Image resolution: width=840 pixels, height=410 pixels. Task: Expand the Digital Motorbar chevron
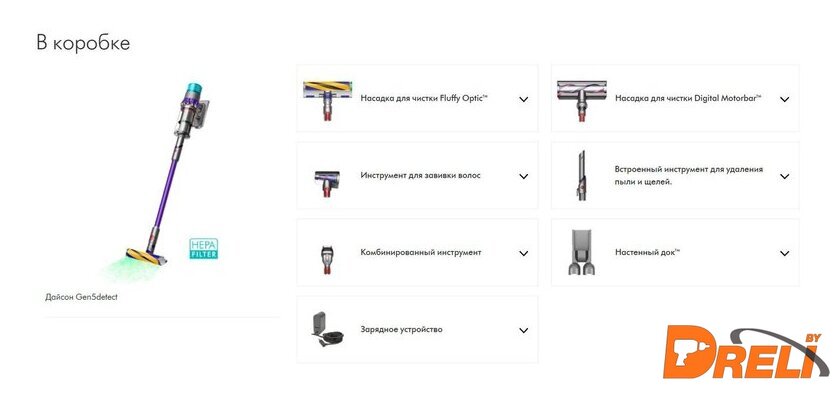pyautogui.click(x=784, y=99)
